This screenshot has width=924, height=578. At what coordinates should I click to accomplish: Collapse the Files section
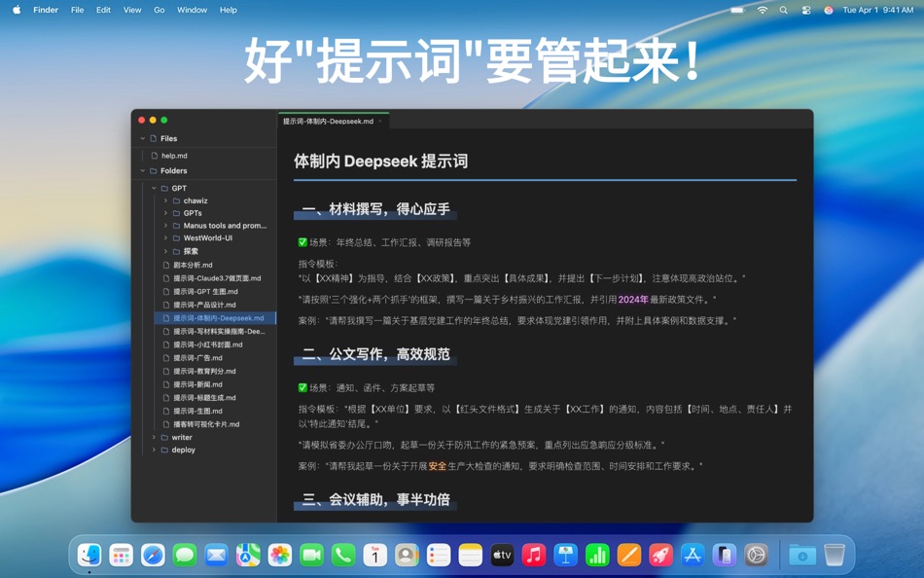(x=143, y=138)
